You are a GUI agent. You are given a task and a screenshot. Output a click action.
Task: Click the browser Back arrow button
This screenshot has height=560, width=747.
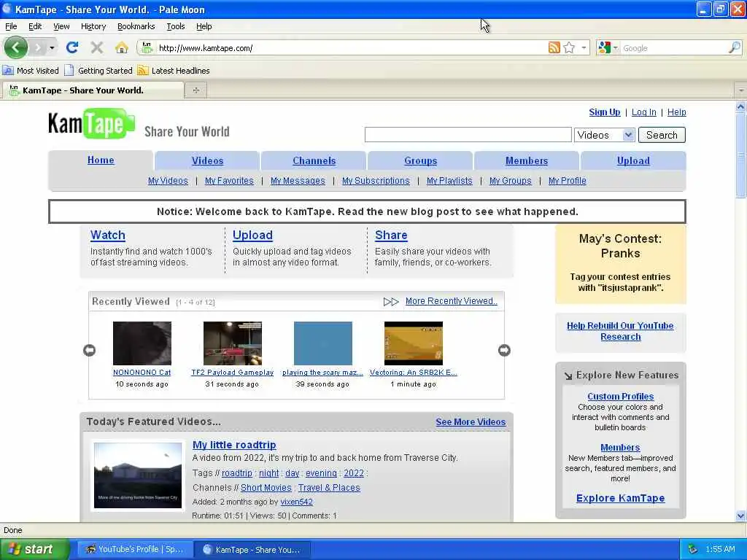click(x=15, y=47)
